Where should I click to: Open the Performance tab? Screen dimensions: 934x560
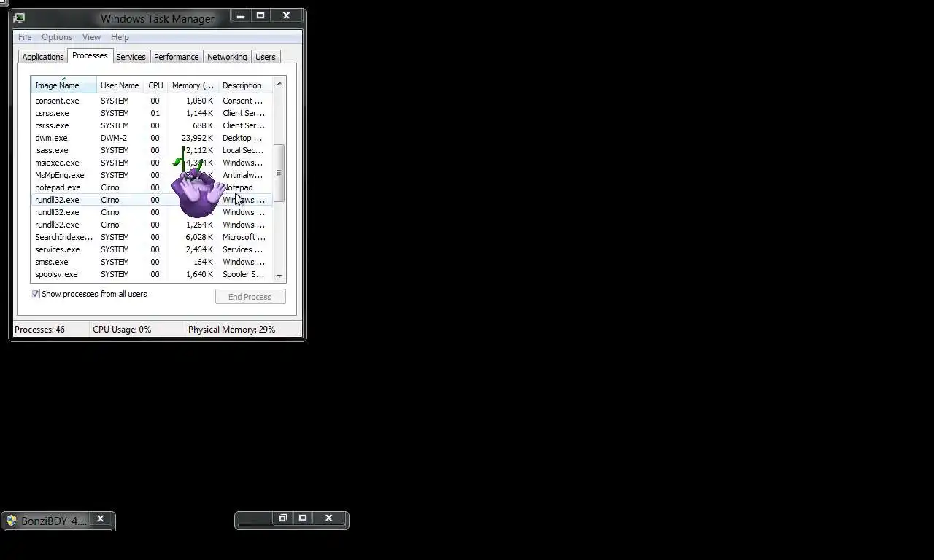click(x=176, y=57)
